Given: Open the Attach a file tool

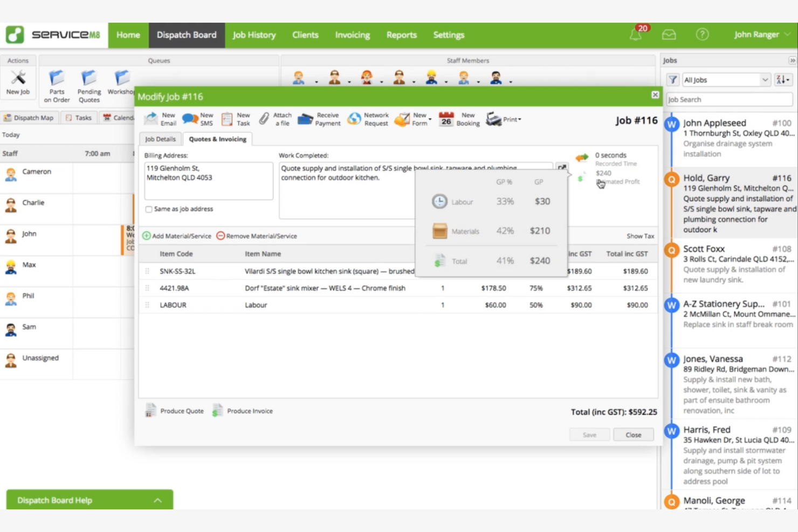Looking at the screenshot, I should [x=275, y=119].
